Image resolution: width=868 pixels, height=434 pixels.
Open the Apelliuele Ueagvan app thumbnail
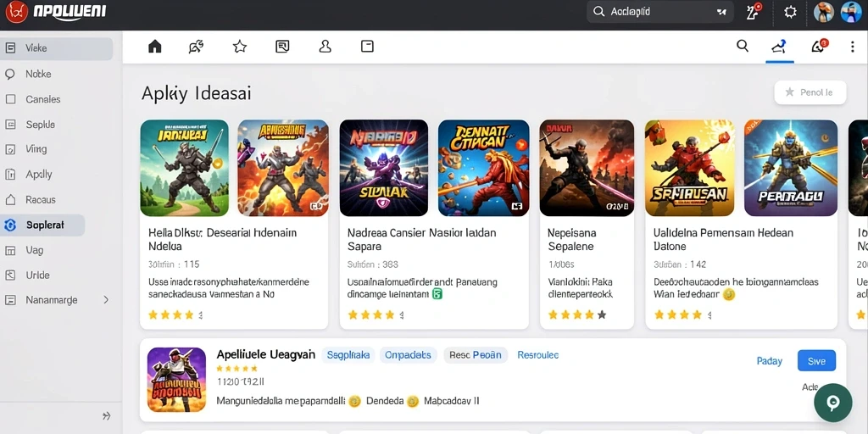[176, 380]
